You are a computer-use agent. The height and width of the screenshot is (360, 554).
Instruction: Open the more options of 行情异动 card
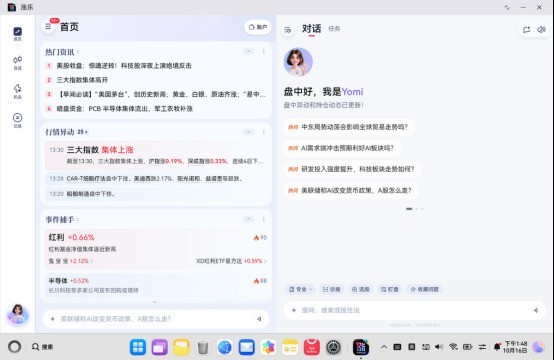[x=264, y=132]
